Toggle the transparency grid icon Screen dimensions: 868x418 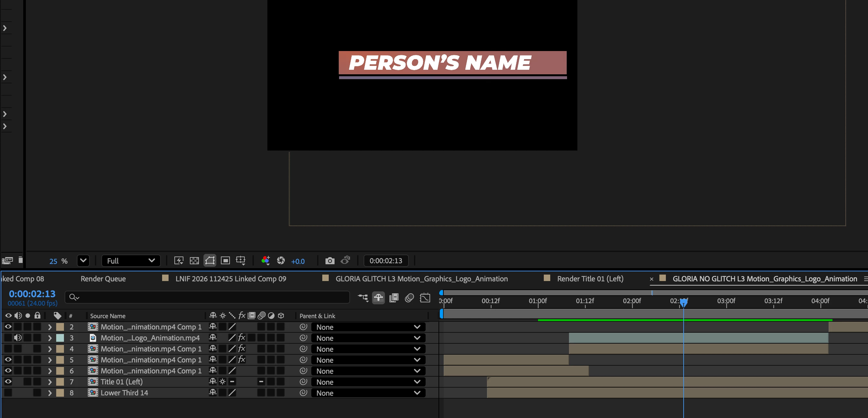[194, 261]
